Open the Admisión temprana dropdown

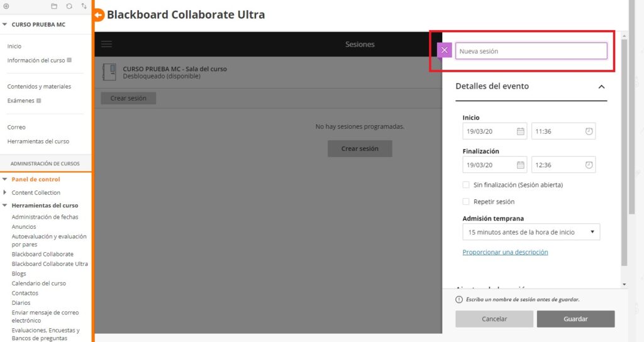click(x=531, y=232)
